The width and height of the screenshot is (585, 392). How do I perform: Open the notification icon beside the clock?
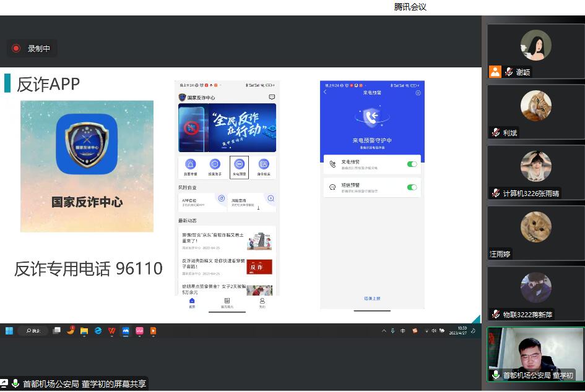[474, 331]
